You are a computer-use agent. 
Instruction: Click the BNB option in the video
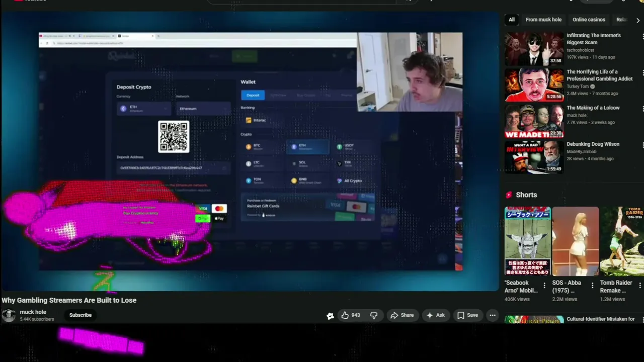(307, 180)
